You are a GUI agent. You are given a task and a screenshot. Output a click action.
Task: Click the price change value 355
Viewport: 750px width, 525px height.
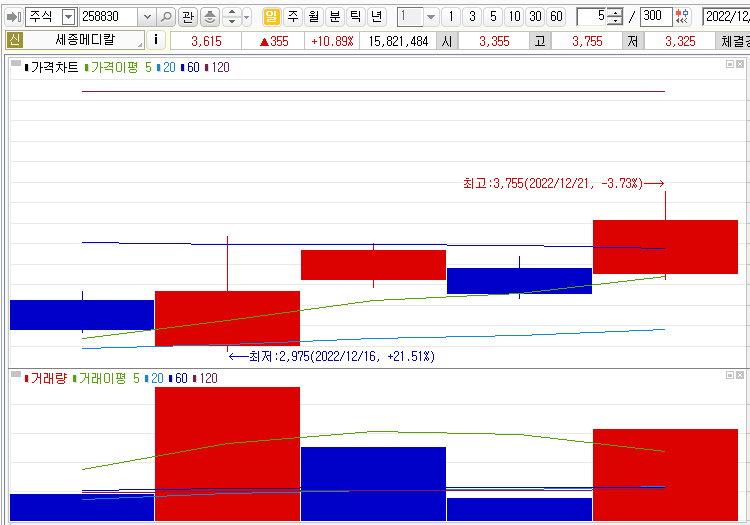274,42
